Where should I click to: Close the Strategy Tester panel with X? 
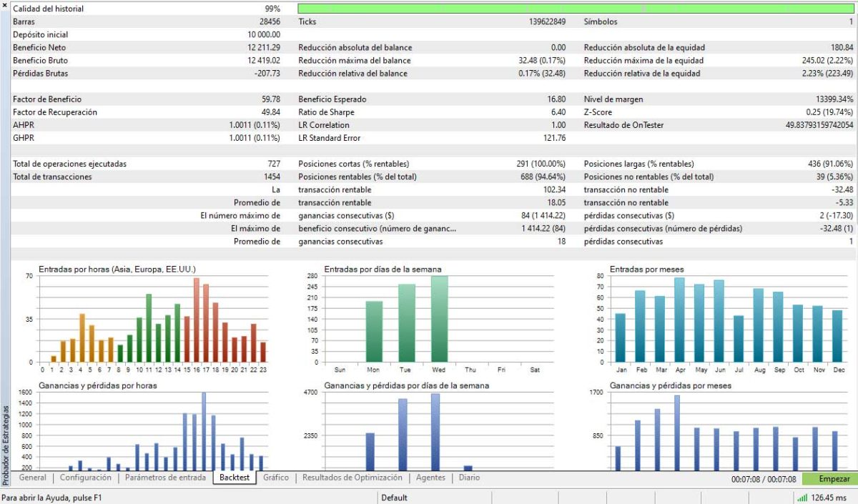coord(5,6)
